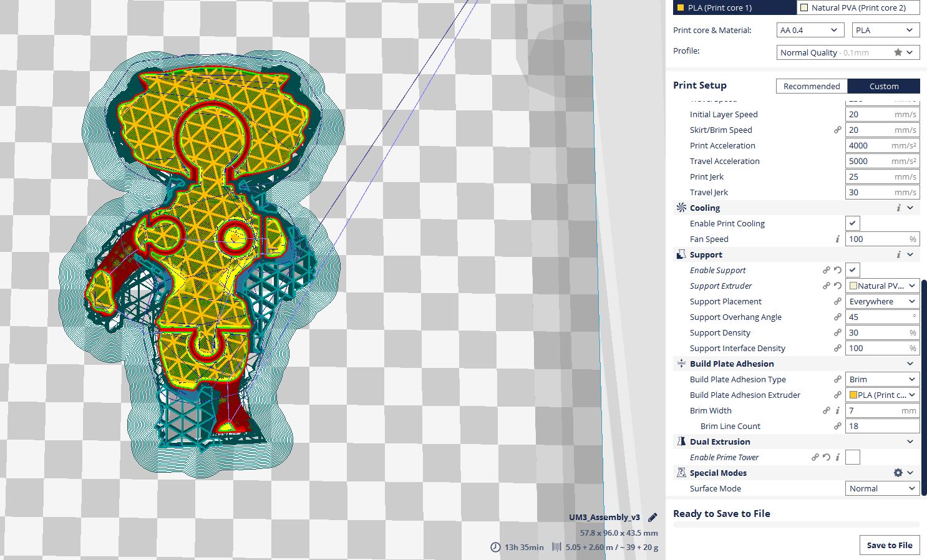
Task: Click the pencil icon to rename UM3_Assembly_v3
Action: click(653, 518)
